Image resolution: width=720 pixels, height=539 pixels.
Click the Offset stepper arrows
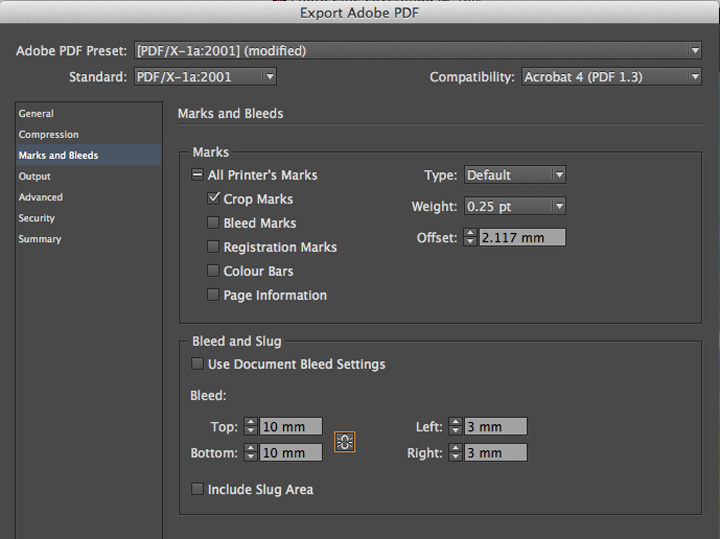pos(470,237)
